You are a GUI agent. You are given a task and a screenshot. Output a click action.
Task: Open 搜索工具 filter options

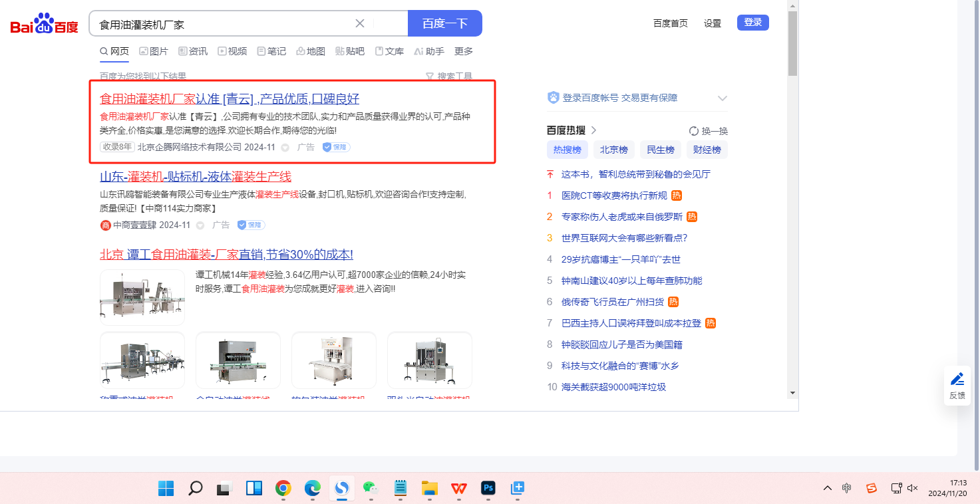tap(449, 76)
